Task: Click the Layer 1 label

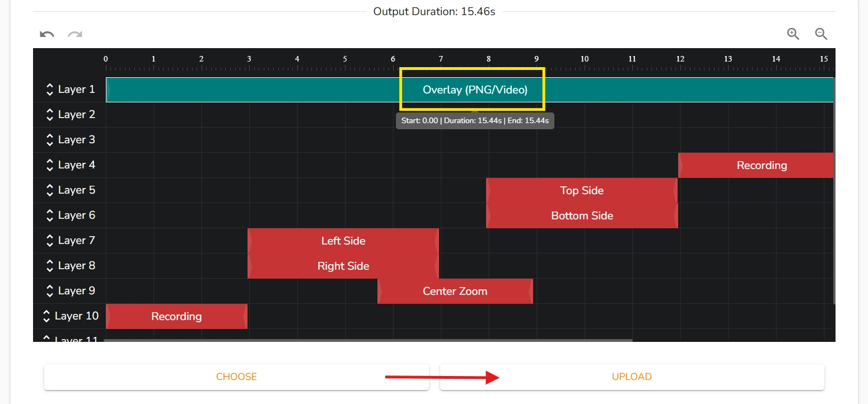Action: coord(77,90)
